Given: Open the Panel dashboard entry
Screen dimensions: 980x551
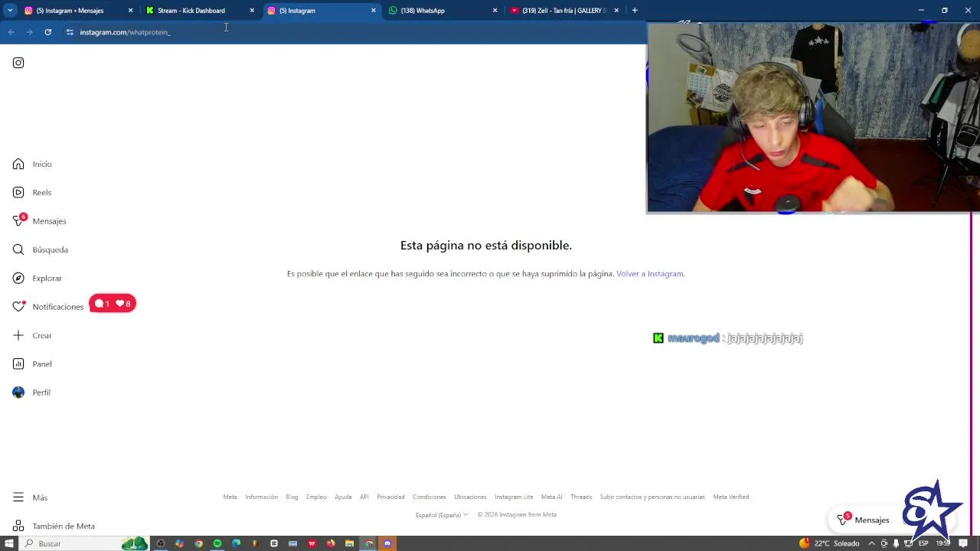Looking at the screenshot, I should pos(32,364).
